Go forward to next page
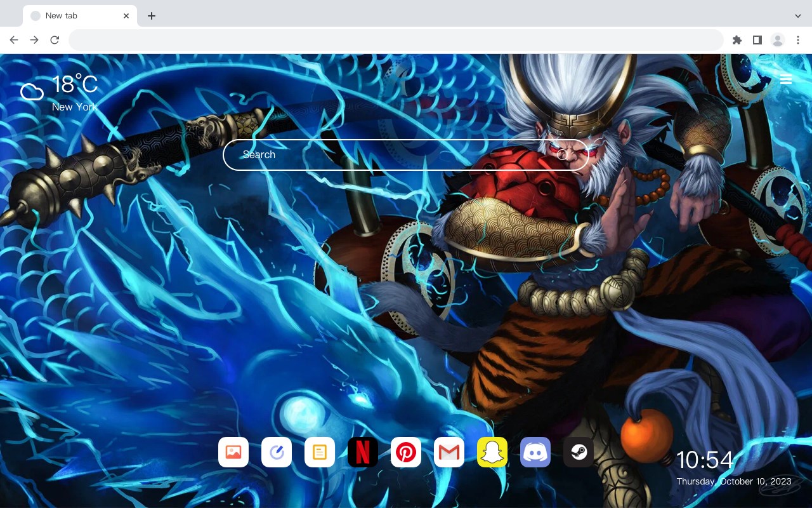The width and height of the screenshot is (812, 508). (x=34, y=40)
